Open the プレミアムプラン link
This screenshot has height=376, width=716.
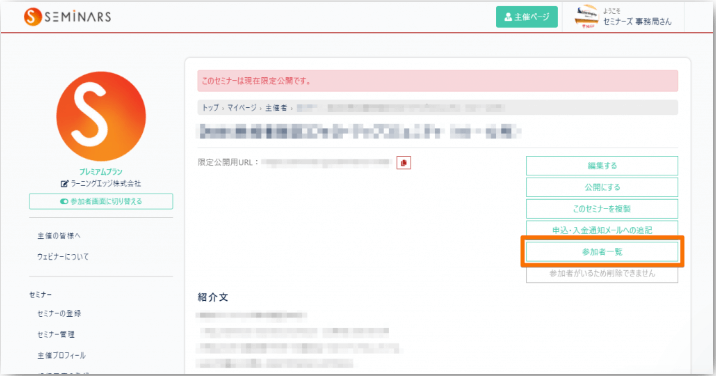[x=101, y=172]
